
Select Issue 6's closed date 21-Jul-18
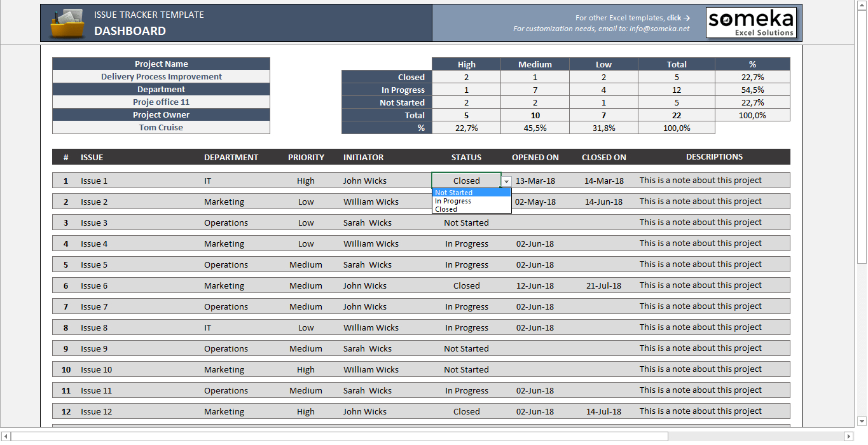point(604,285)
